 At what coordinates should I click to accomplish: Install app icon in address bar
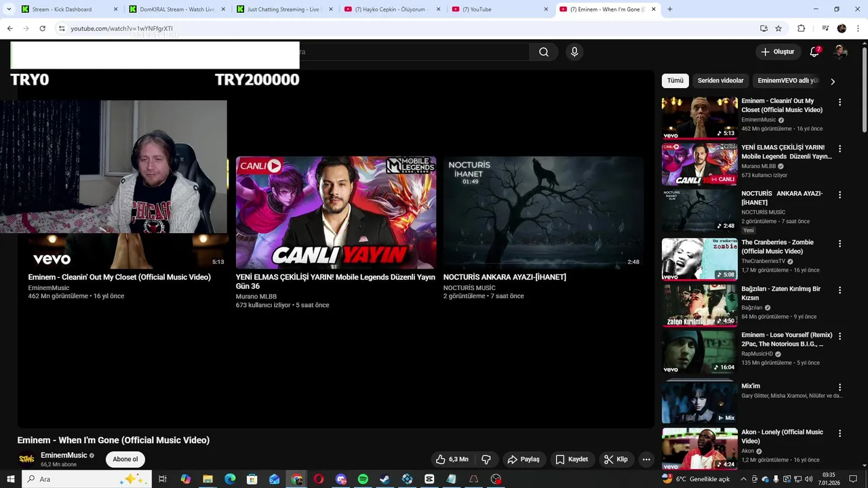pyautogui.click(x=764, y=28)
